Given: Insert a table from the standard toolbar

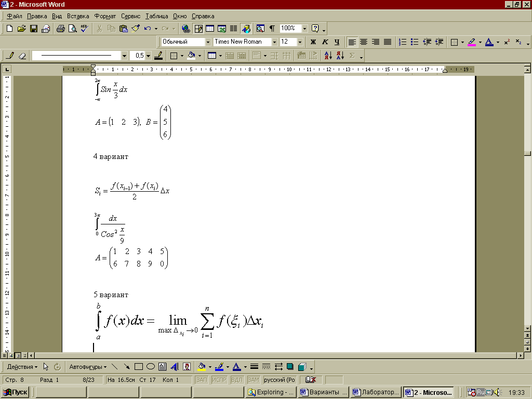Looking at the screenshot, I should click(210, 29).
